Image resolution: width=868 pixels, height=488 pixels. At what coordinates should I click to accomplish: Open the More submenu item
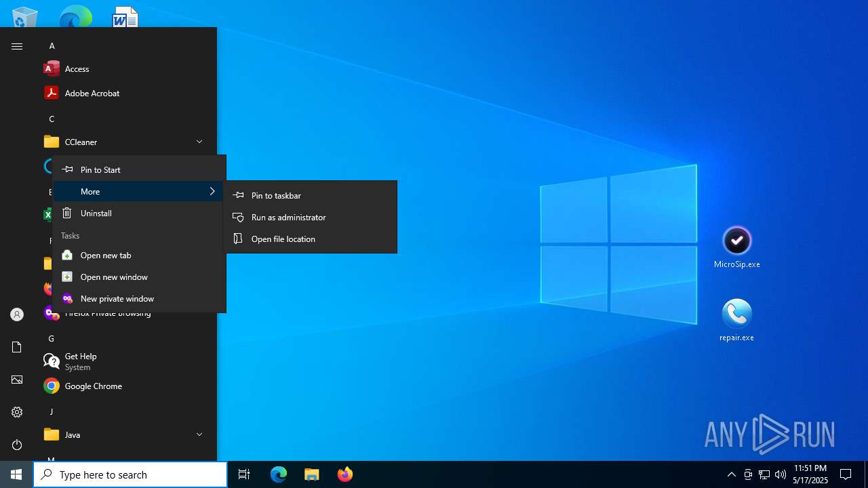click(x=139, y=191)
